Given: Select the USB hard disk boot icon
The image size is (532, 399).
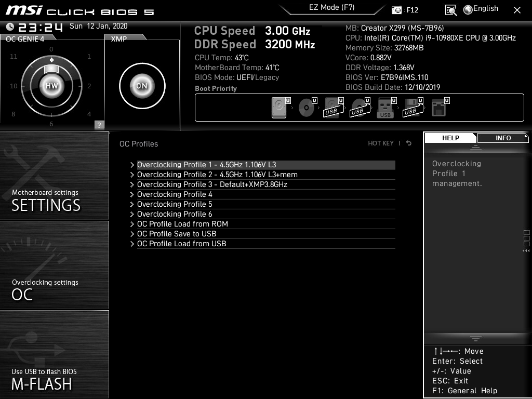Looking at the screenshot, I should point(333,108).
